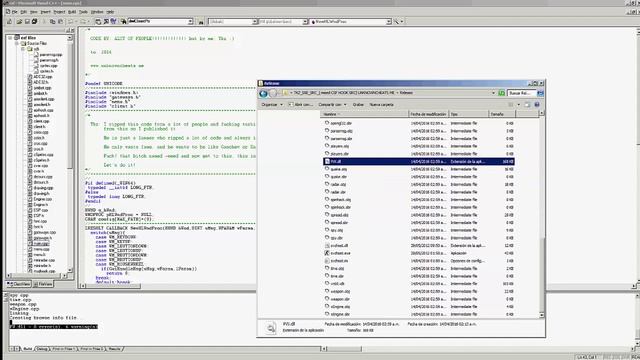
Task: Click the green Refresh icon in Explorer
Action: coord(502,93)
